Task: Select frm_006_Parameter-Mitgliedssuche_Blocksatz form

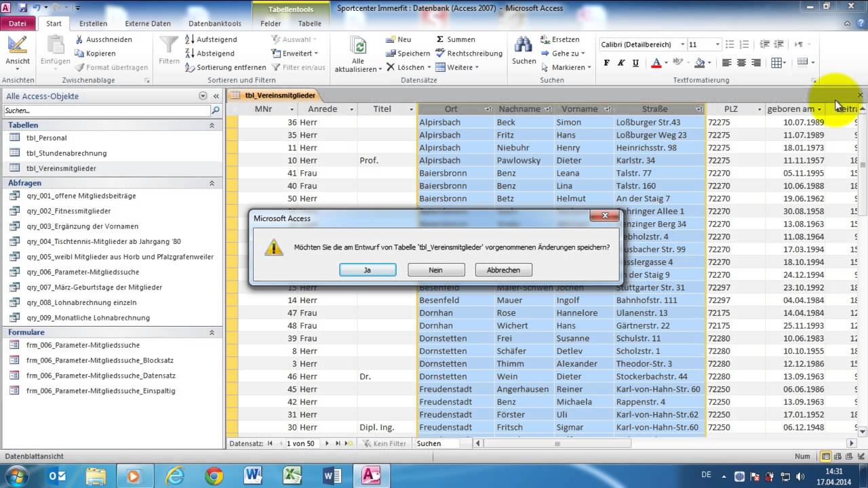Action: coord(100,360)
